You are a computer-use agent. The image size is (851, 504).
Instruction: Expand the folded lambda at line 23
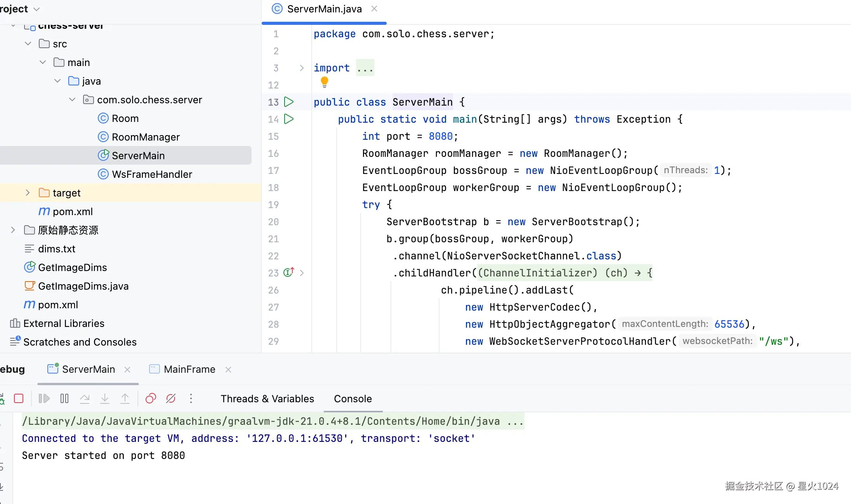[x=302, y=273]
